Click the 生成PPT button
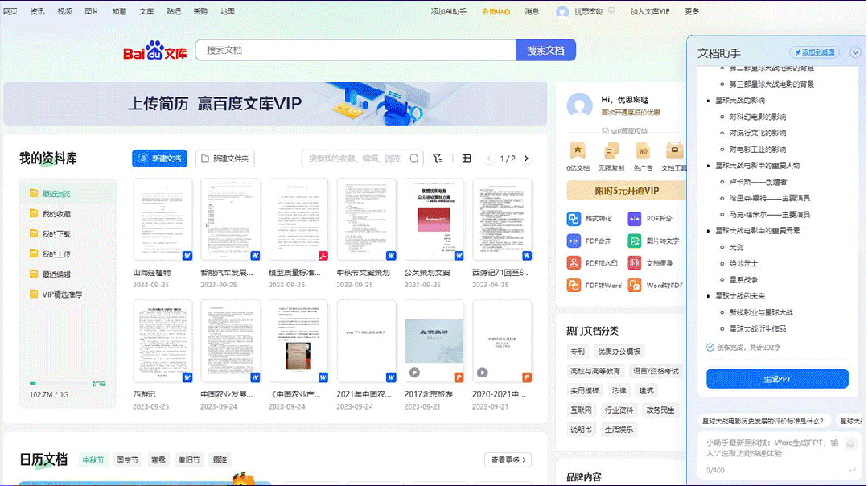 click(x=777, y=379)
